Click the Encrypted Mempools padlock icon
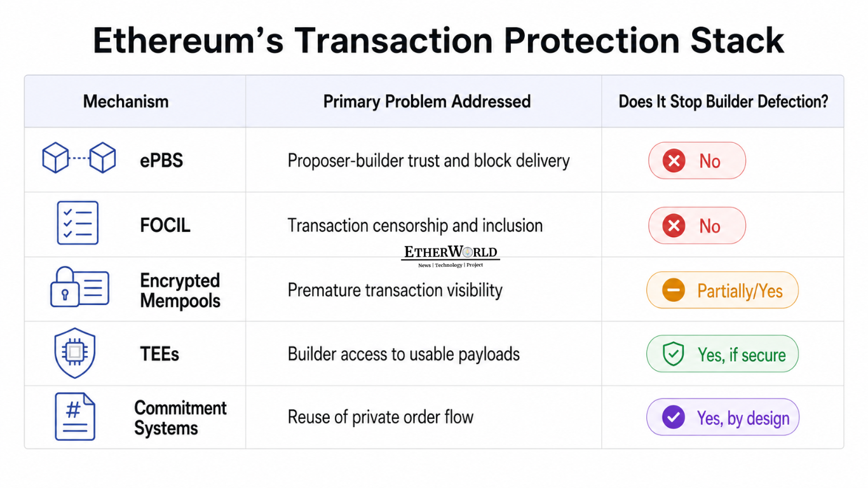 [79, 287]
